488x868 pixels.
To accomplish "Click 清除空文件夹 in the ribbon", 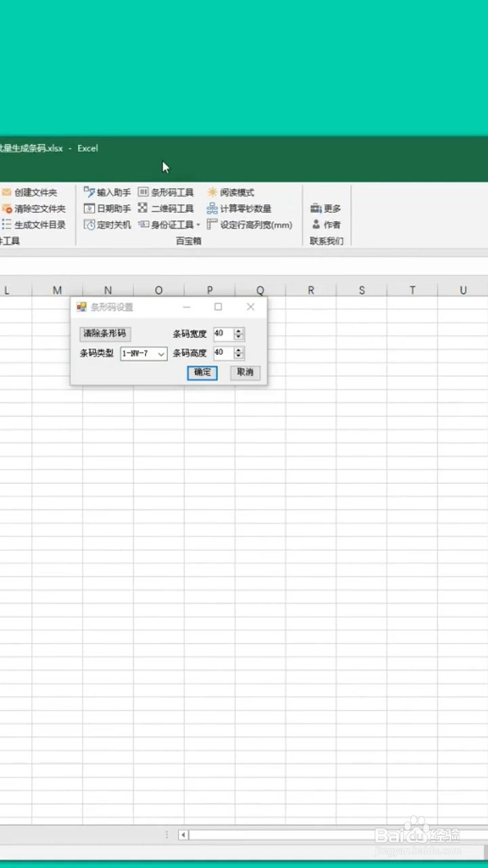I will click(34, 209).
